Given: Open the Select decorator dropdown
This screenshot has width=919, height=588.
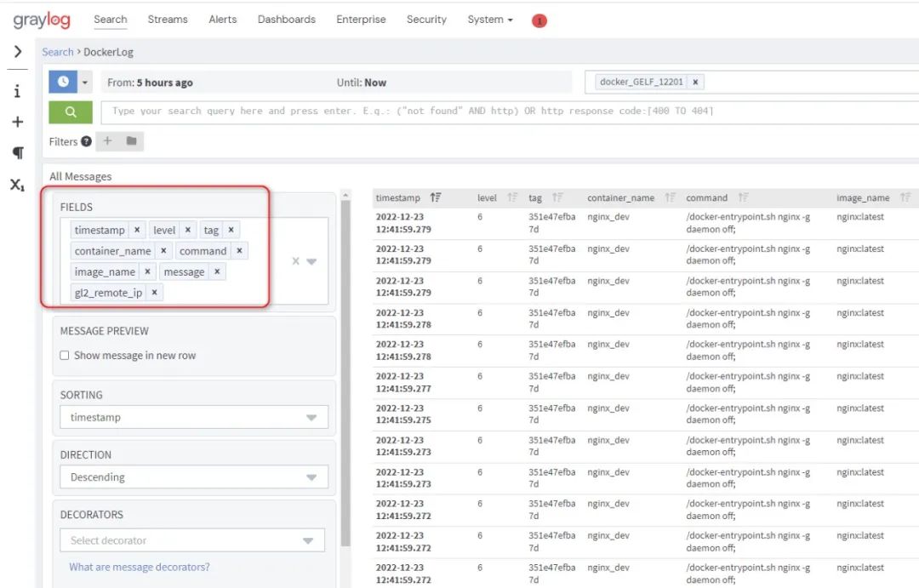Looking at the screenshot, I should pos(192,540).
